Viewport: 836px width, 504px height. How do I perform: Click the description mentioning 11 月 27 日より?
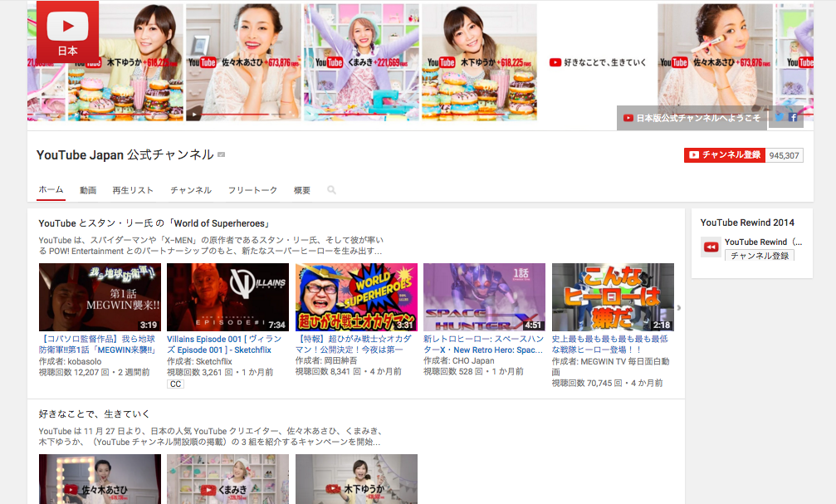point(210,436)
